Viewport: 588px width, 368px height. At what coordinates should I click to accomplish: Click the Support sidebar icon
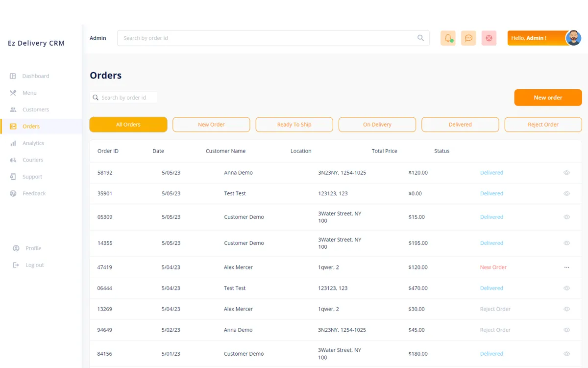13,177
